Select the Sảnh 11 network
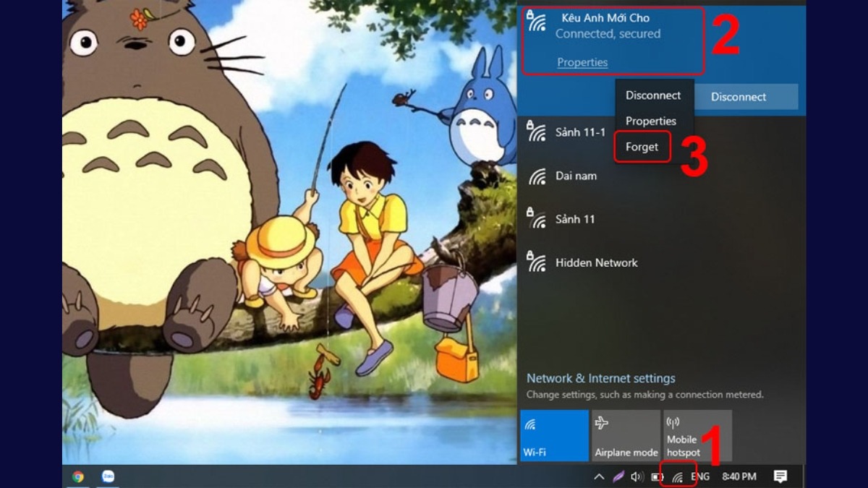 click(x=662, y=219)
